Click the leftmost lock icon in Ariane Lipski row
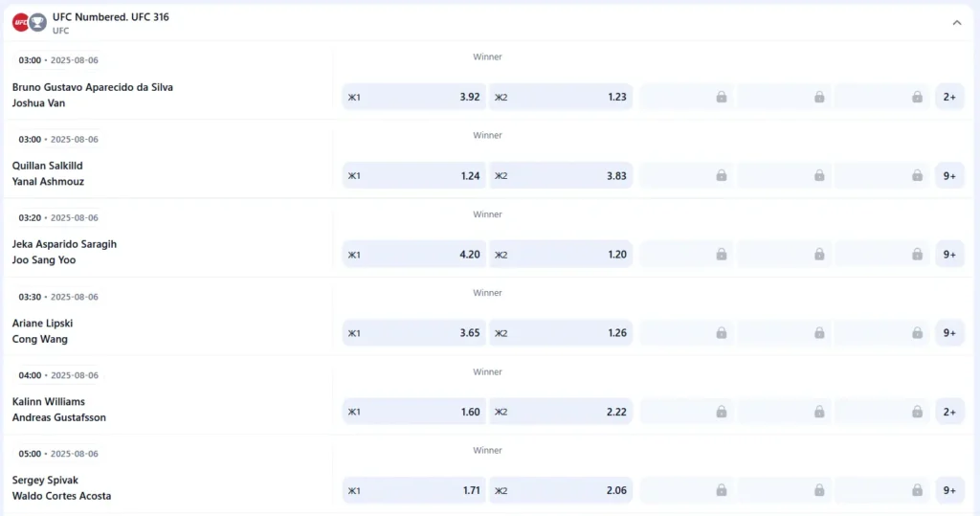 click(721, 332)
